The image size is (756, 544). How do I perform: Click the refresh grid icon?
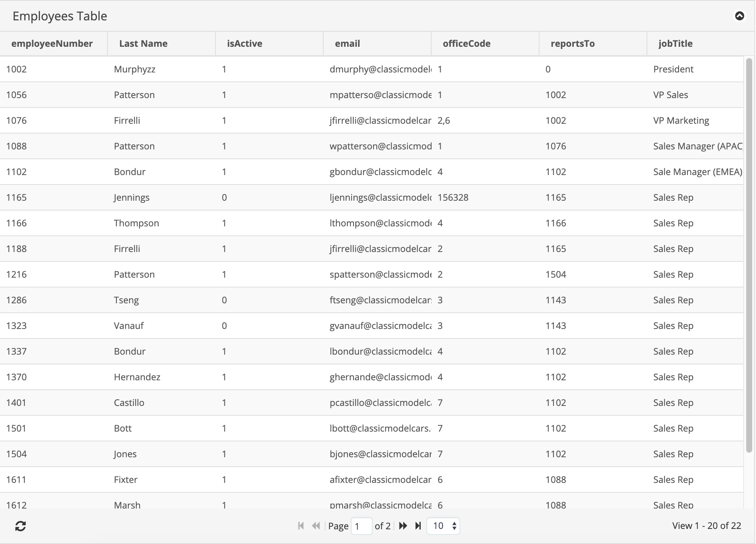click(20, 526)
